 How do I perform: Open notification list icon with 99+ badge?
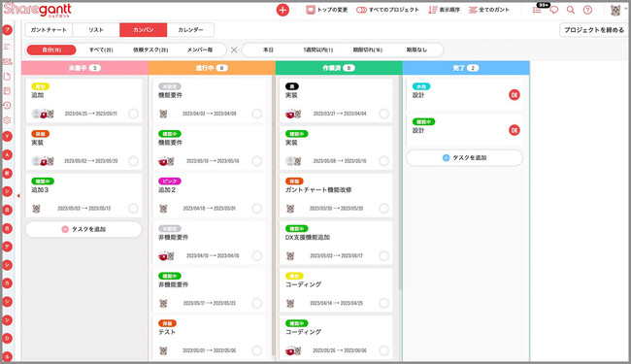coord(538,10)
